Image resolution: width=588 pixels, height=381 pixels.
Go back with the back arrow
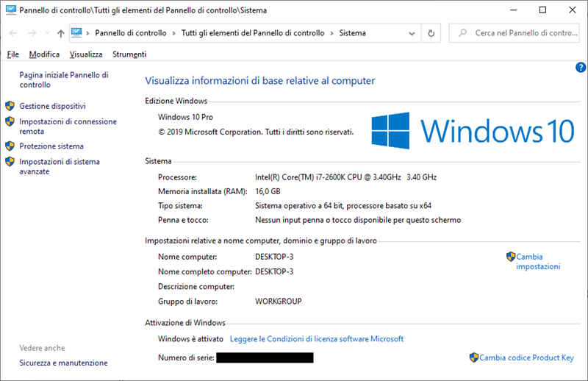click(x=13, y=33)
